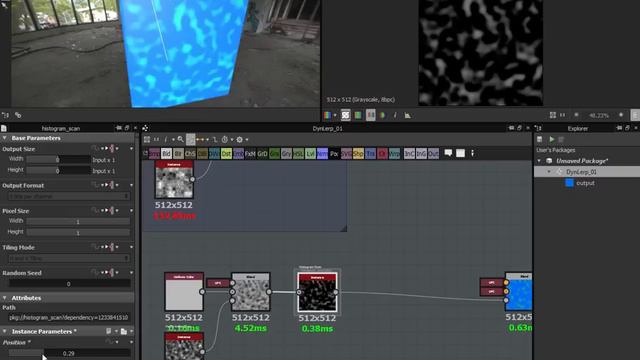Add a Distance node via Dst shortcut

point(226,153)
